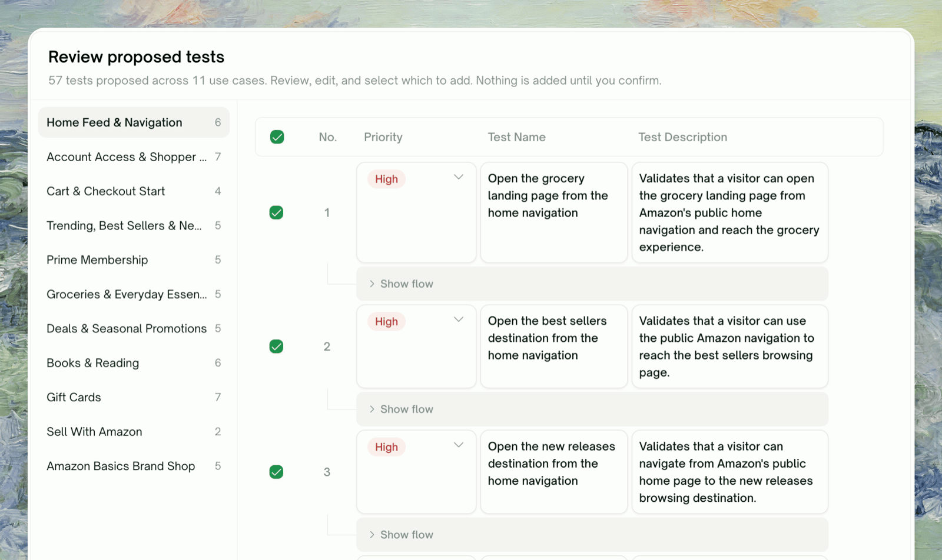Screen dimensions: 942x560
Task: Click the 'Review proposed tests' heading
Action: pyautogui.click(x=136, y=57)
